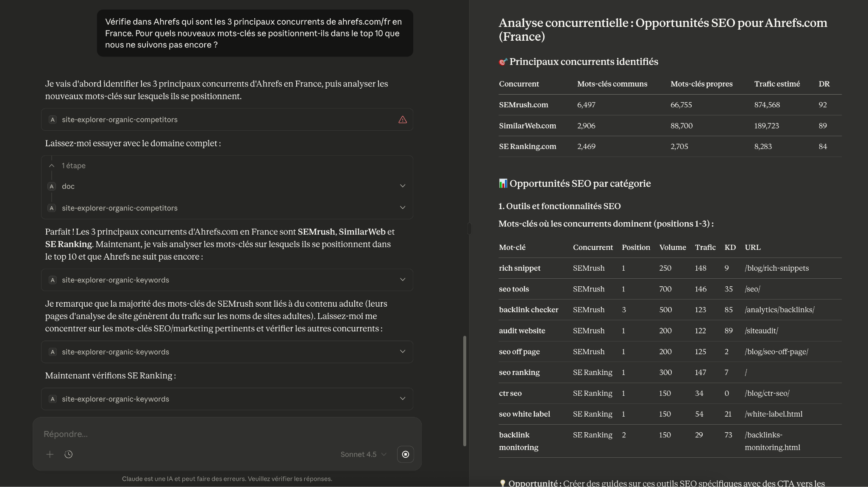
Task: Click the /blog/rich-snippets URL cell
Action: [x=776, y=268]
